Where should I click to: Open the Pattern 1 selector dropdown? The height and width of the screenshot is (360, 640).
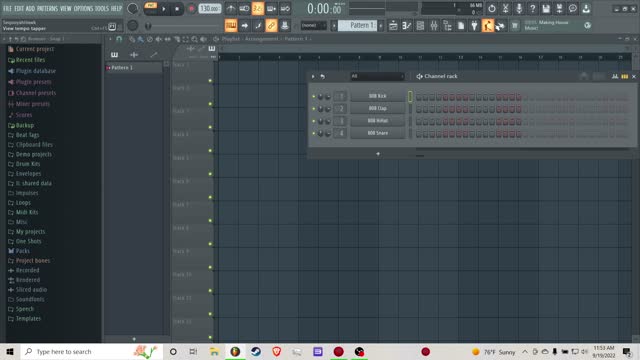pyautogui.click(x=358, y=25)
